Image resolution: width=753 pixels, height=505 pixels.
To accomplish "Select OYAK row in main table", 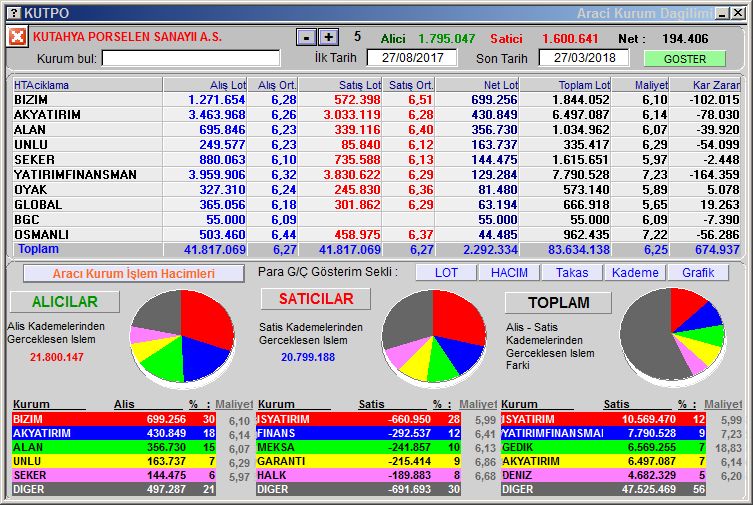I will 376,190.
